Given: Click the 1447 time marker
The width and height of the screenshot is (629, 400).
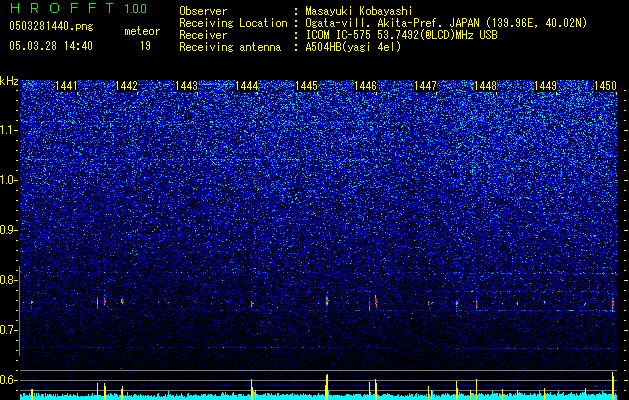Looking at the screenshot, I should (x=425, y=86).
